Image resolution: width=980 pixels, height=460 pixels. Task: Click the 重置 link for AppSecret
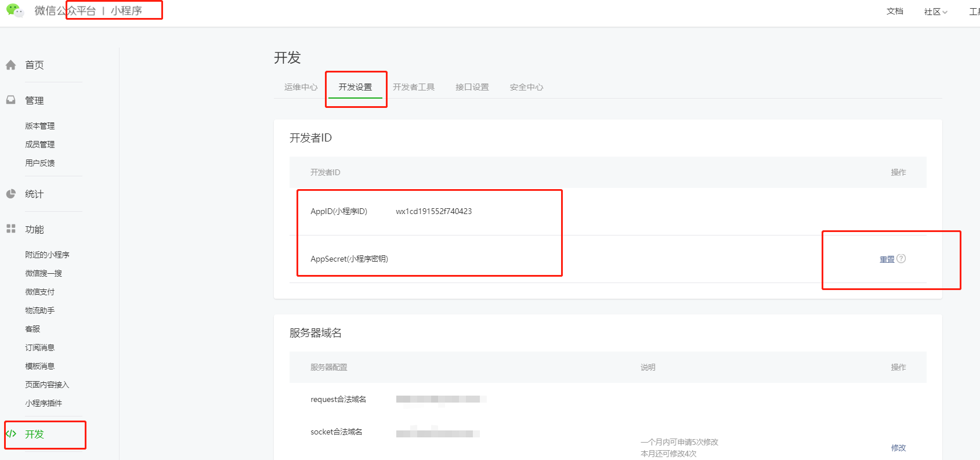click(887, 259)
